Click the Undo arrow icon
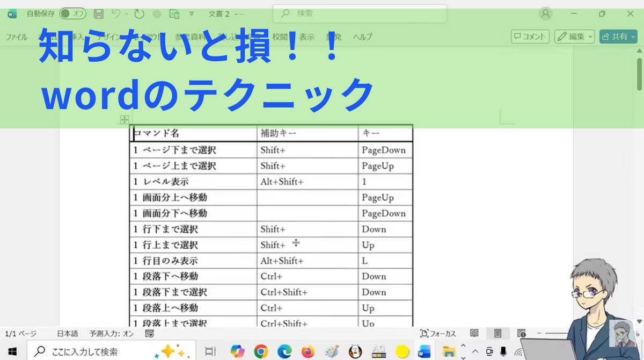 [116, 13]
